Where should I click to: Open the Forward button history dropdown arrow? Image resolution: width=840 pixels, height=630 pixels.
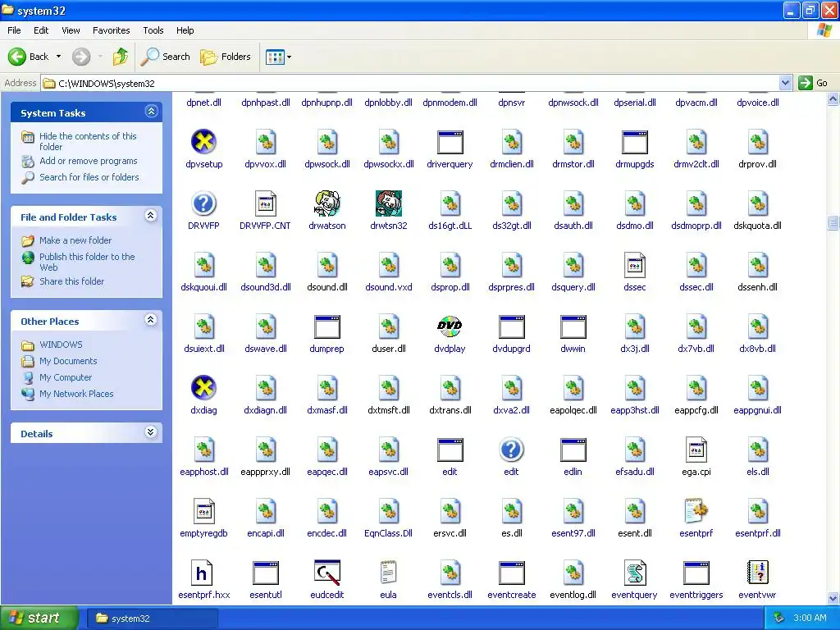tap(100, 57)
